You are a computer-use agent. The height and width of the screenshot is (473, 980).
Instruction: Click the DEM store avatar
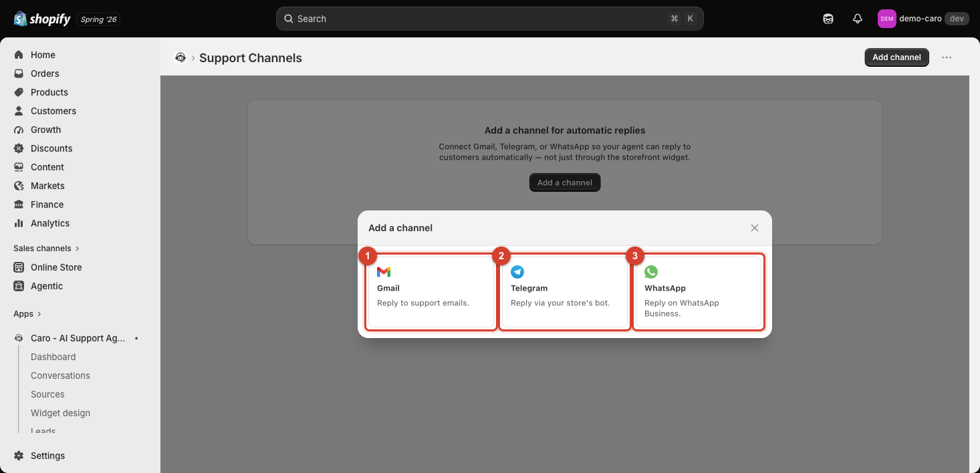pyautogui.click(x=886, y=19)
